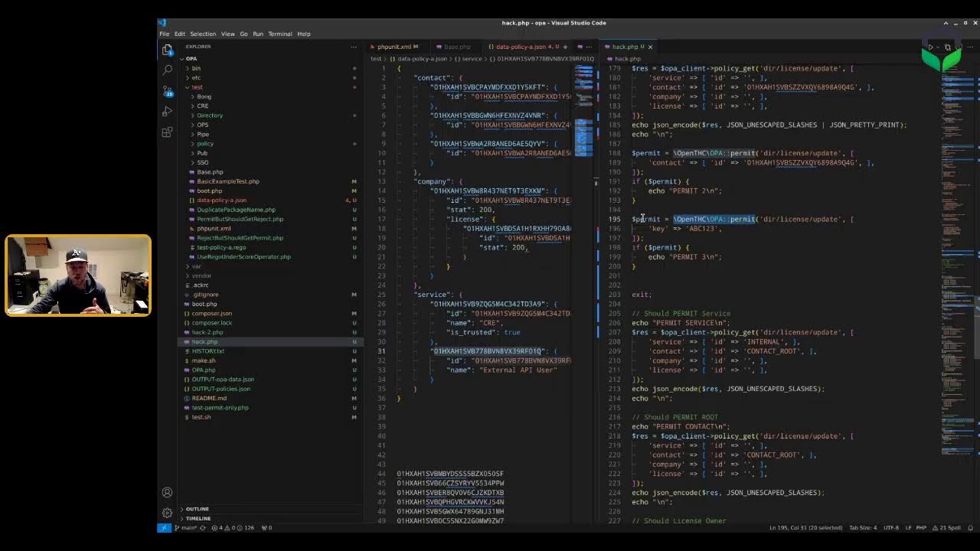Close the hack.php editor tab

click(650, 47)
